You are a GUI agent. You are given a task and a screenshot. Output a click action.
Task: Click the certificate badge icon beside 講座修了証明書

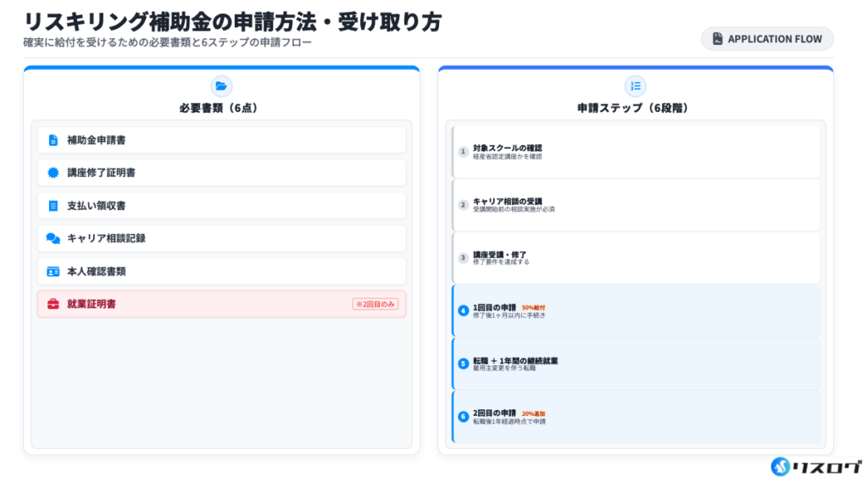pyautogui.click(x=53, y=173)
